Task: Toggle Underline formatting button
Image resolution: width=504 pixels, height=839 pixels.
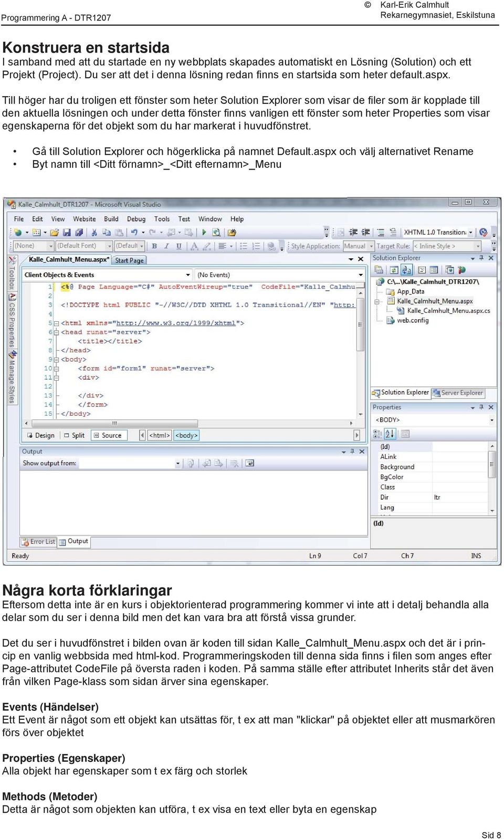Action: coord(179,246)
